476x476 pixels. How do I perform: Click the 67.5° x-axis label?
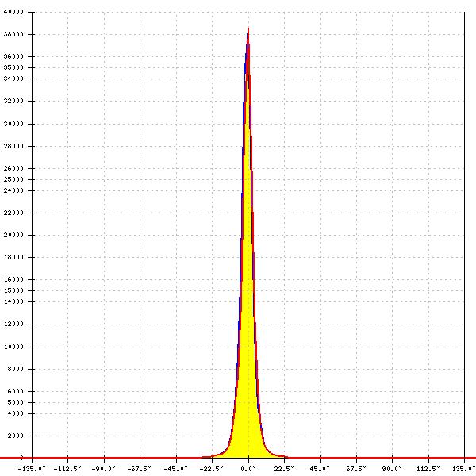[x=355, y=469]
